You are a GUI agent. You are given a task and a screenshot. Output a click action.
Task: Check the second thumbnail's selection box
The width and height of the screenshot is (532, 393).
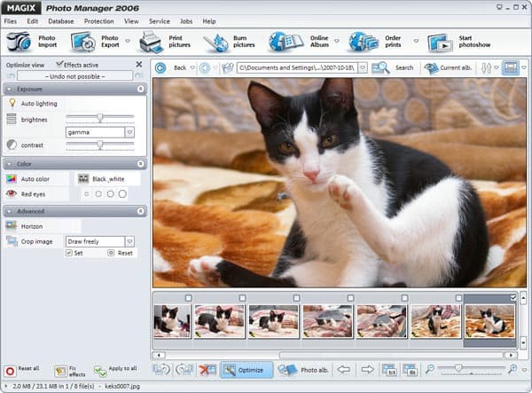click(242, 298)
